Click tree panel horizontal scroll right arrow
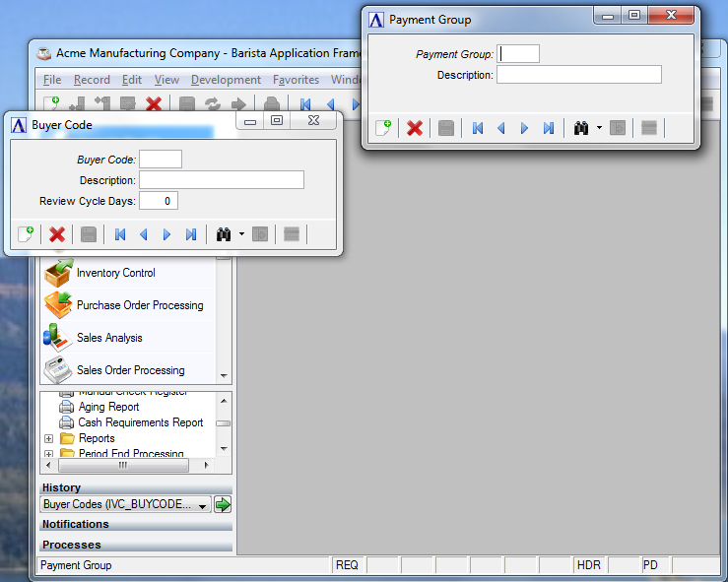 pyautogui.click(x=206, y=465)
